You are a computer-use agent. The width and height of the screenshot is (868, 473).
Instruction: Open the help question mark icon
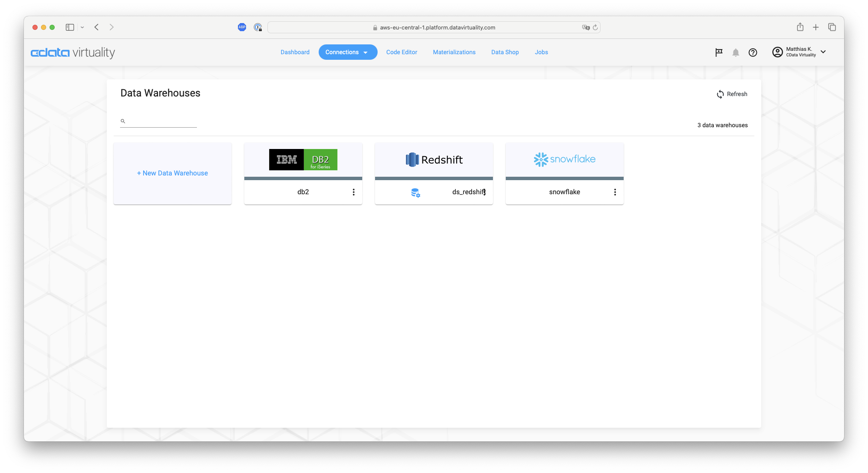point(753,53)
